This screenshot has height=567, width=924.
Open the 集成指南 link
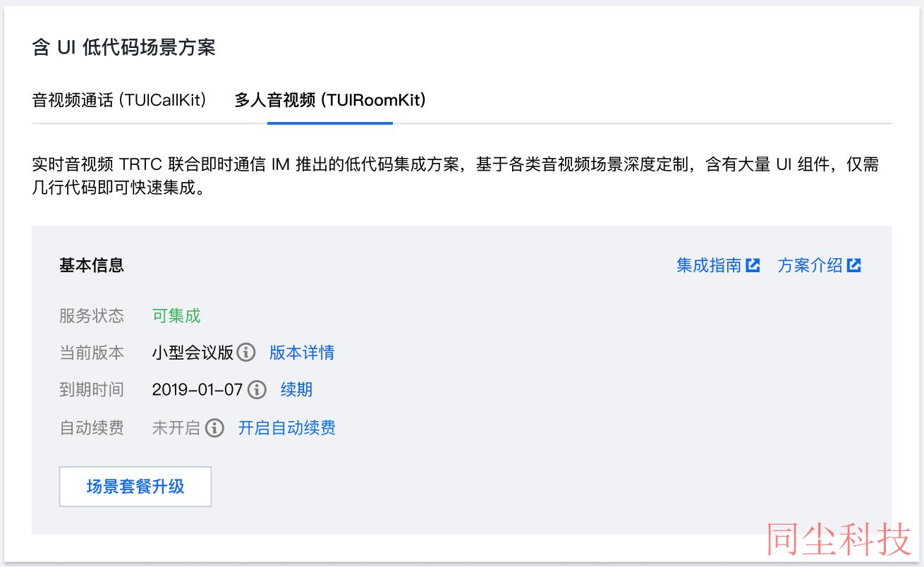point(709,265)
